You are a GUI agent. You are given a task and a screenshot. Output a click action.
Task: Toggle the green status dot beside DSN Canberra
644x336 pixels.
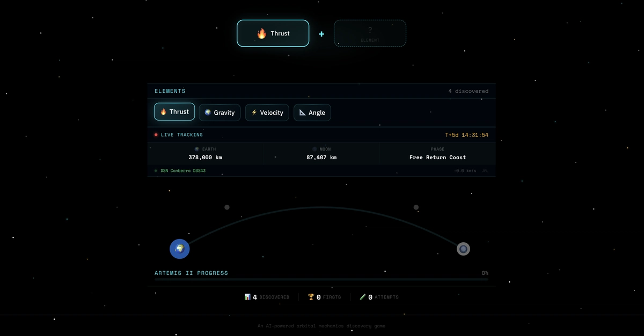pyautogui.click(x=156, y=170)
